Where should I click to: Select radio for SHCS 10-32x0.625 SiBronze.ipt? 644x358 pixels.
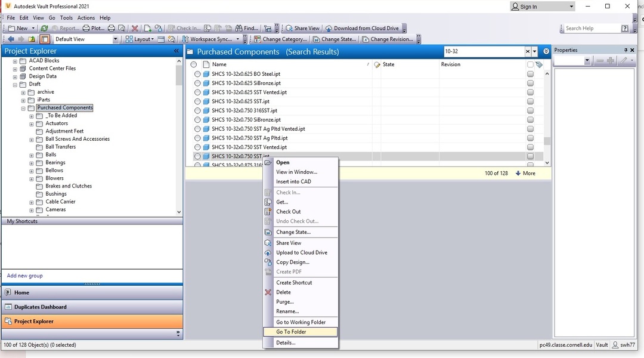click(x=197, y=83)
